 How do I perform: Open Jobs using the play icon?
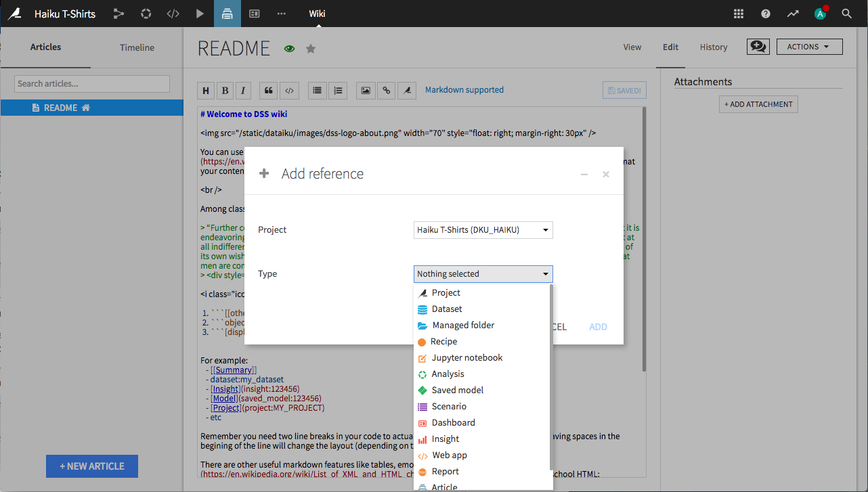pyautogui.click(x=200, y=14)
